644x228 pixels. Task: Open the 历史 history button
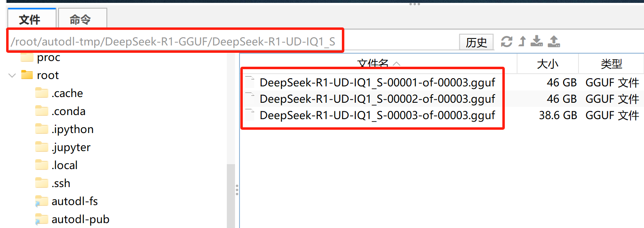[477, 42]
